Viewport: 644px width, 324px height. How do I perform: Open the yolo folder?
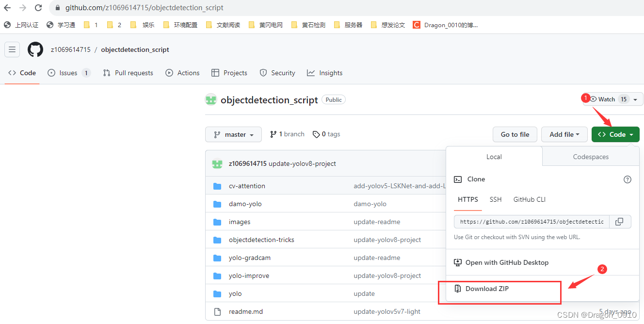(x=235, y=293)
